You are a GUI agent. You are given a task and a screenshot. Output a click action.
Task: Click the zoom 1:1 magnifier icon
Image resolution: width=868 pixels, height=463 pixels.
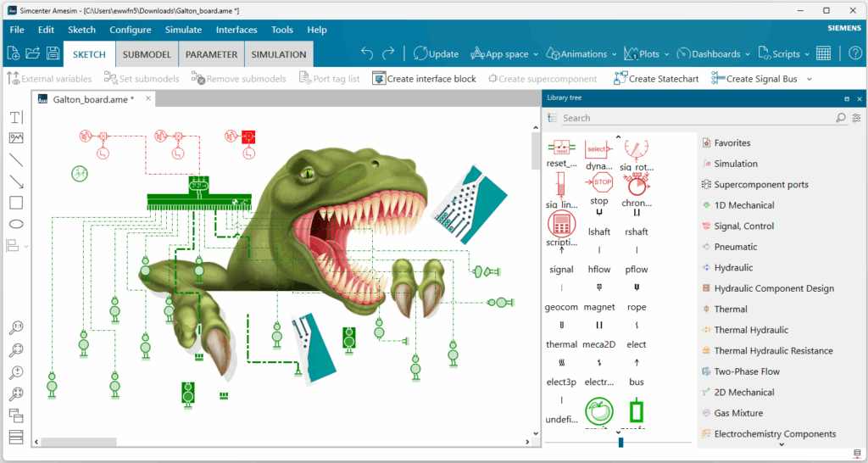point(16,328)
